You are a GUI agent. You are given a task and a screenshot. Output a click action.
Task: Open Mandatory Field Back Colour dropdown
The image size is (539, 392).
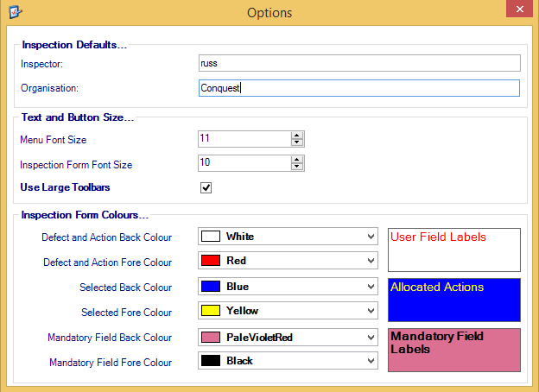click(x=288, y=337)
